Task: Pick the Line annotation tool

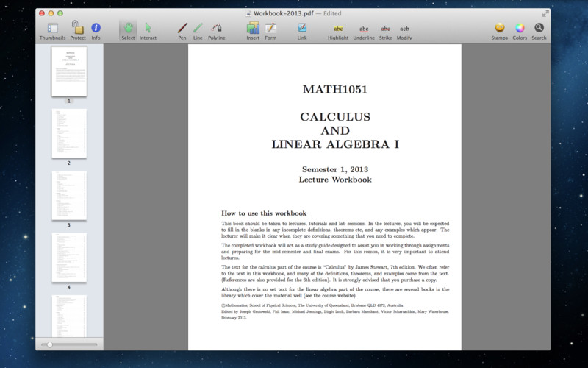Action: coord(198,31)
